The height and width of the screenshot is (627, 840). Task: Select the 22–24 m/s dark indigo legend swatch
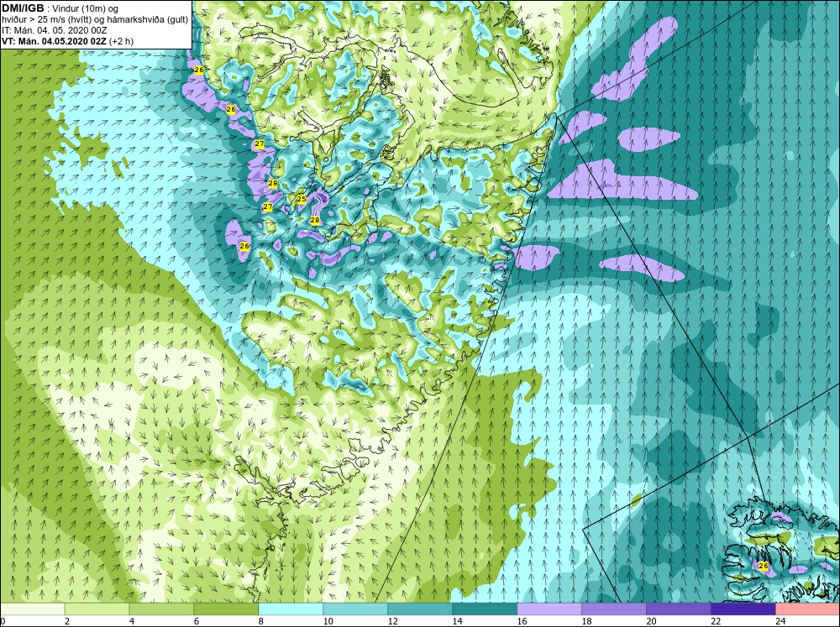[x=743, y=609]
